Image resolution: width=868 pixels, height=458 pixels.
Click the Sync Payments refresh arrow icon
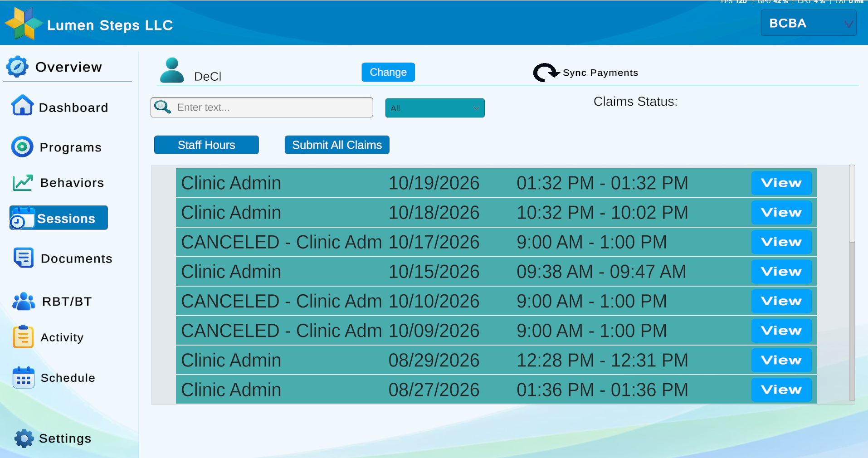pos(546,73)
